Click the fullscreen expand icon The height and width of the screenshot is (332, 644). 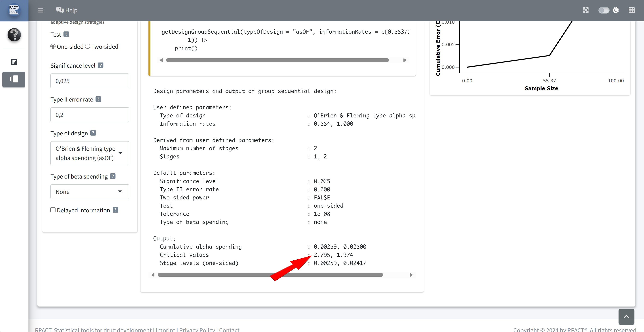click(585, 10)
